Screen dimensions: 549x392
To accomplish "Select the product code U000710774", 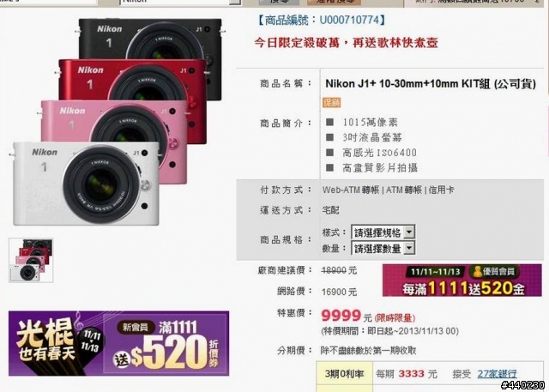I will 349,20.
